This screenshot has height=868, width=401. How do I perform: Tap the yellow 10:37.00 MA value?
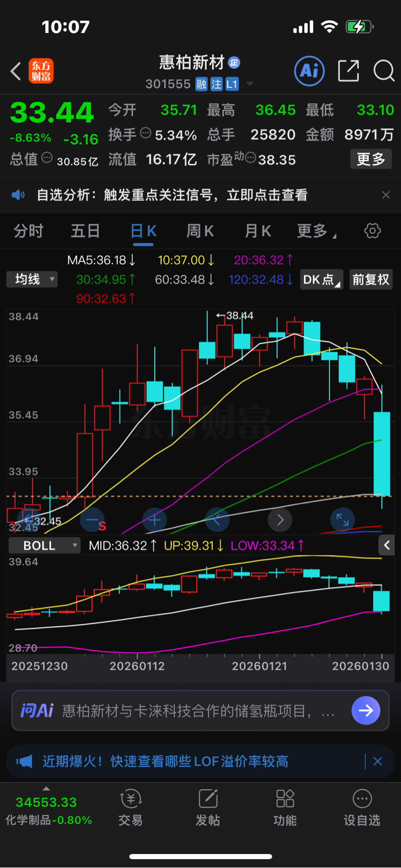tap(186, 260)
